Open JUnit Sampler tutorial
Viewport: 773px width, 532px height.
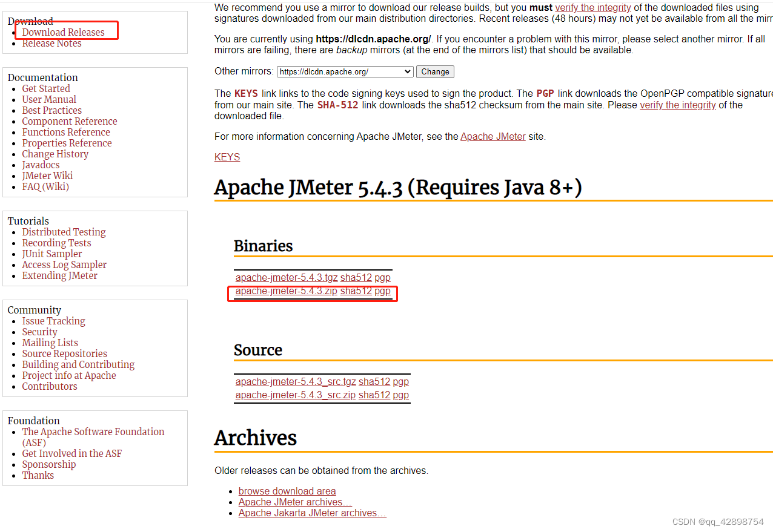(52, 254)
